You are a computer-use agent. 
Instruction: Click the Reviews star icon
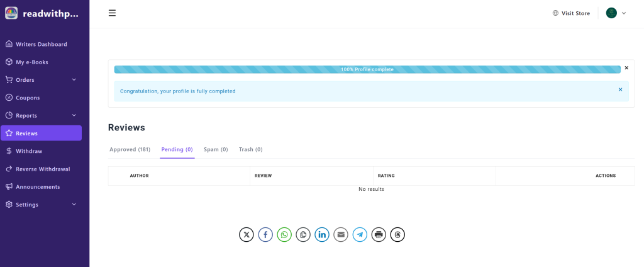tap(9, 133)
